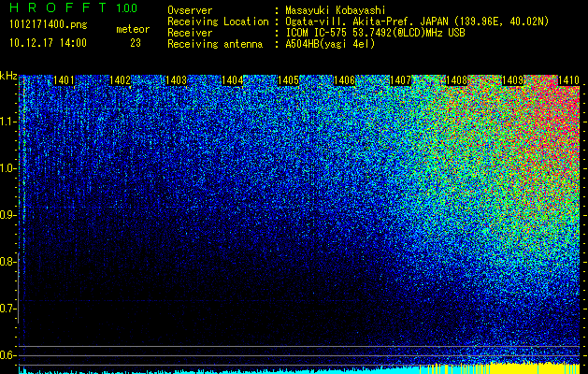
Task: Click the 0.8 frequency axis label
Action: point(8,262)
